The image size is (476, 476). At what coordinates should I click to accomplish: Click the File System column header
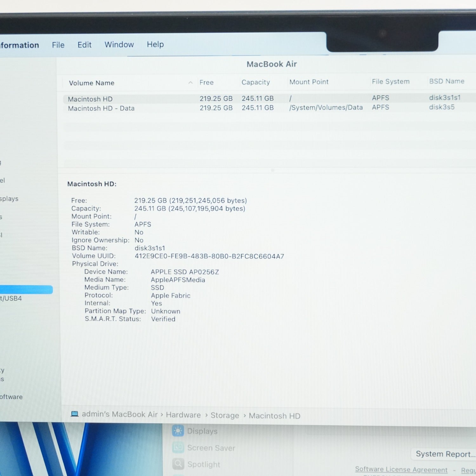pyautogui.click(x=391, y=82)
